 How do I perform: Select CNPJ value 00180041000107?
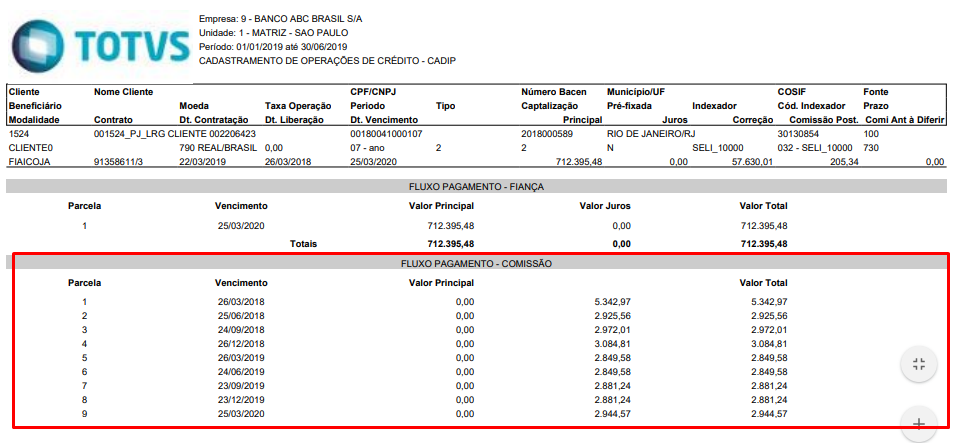coord(387,133)
